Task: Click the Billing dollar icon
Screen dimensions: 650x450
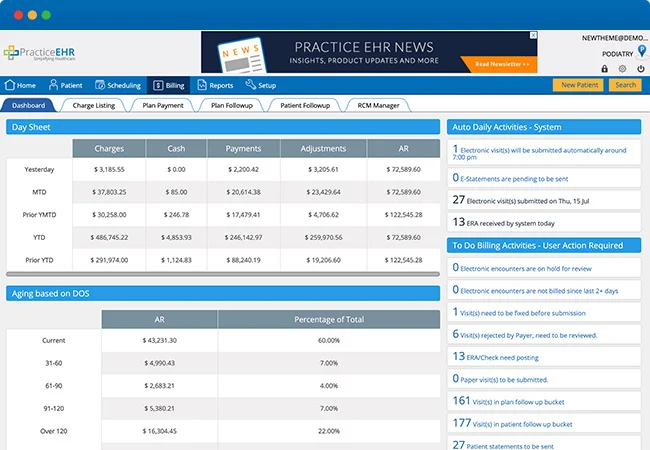Action: [x=158, y=85]
